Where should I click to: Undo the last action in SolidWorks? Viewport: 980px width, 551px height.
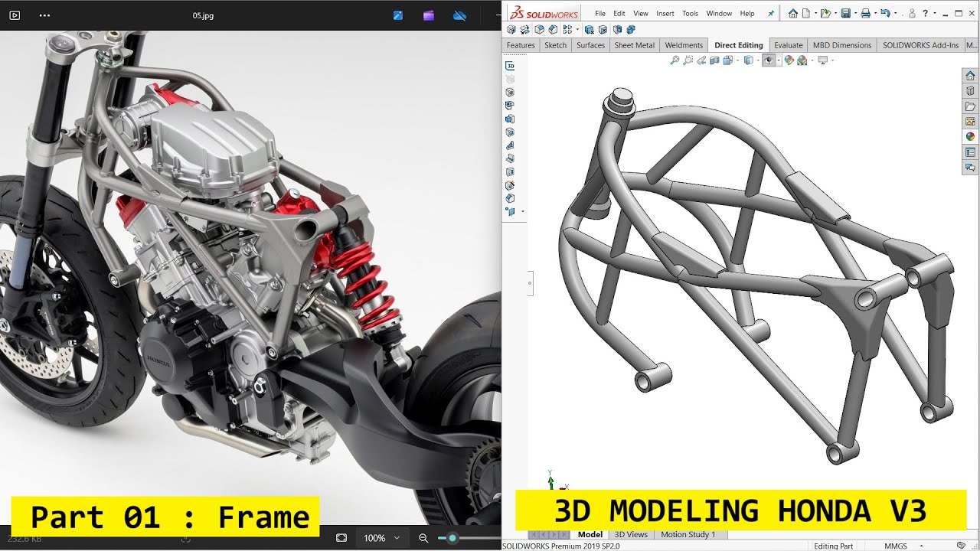point(886,13)
